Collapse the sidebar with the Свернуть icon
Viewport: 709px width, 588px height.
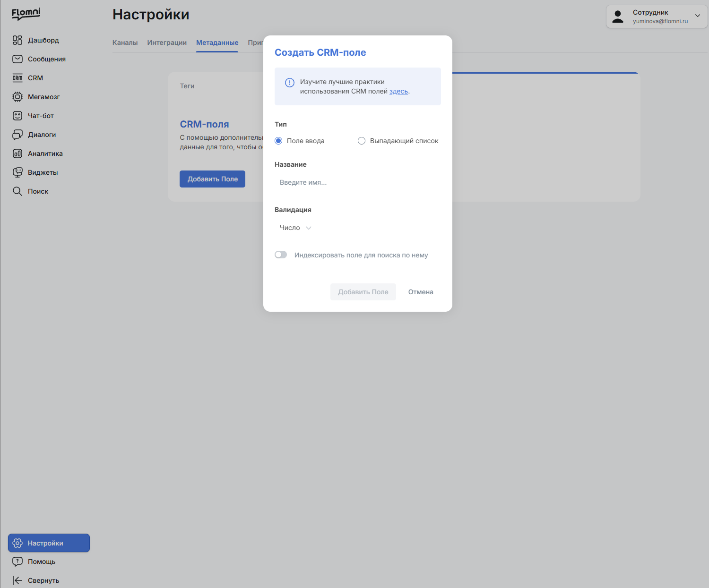pos(17,580)
